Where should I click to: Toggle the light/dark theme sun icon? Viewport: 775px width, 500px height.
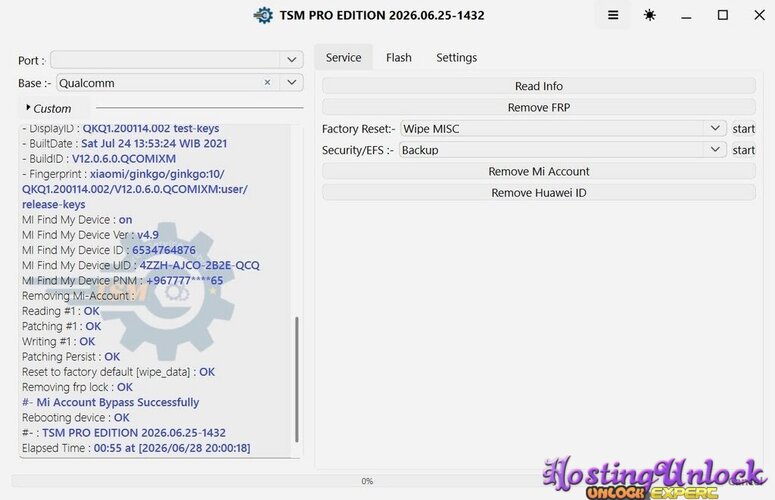(649, 15)
